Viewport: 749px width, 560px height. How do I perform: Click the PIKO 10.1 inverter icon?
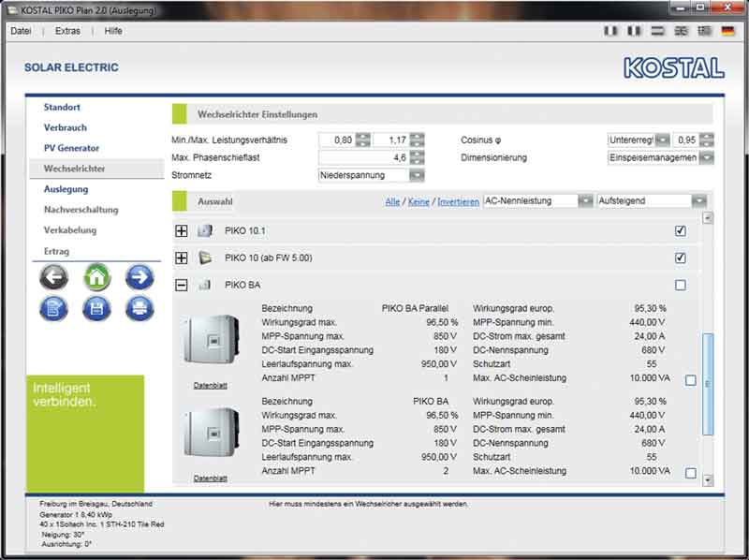[205, 230]
